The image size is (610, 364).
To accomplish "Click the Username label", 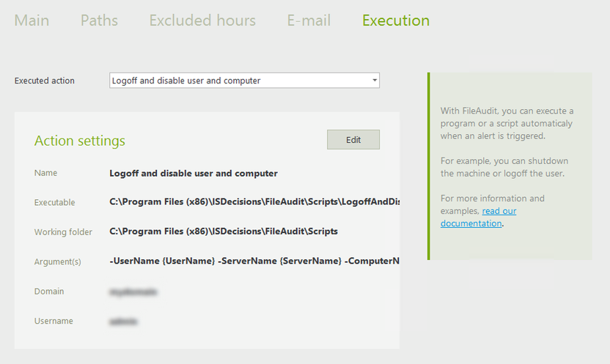I will (x=54, y=321).
